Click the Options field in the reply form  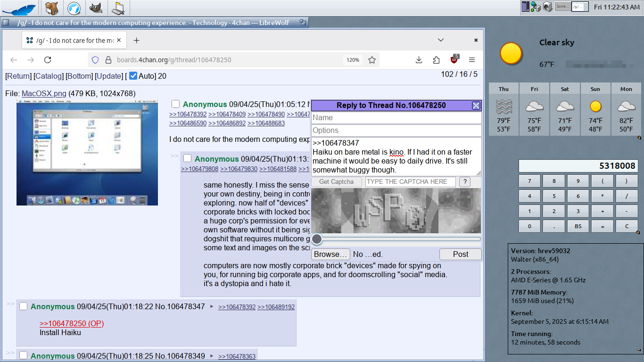[x=396, y=131]
